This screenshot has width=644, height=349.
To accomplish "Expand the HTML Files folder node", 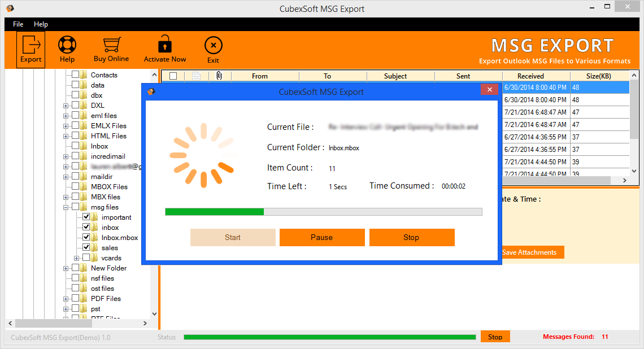I will point(66,136).
